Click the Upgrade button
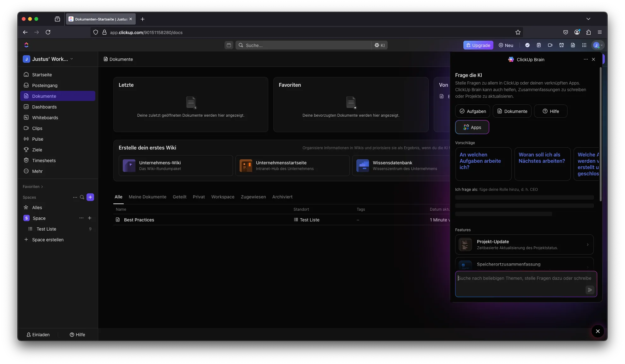The image size is (625, 364). (x=478, y=45)
